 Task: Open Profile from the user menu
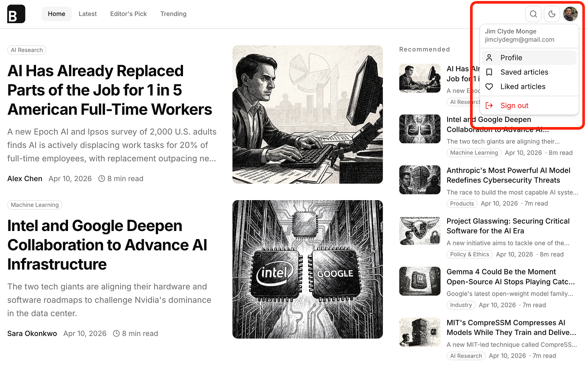(x=529, y=58)
